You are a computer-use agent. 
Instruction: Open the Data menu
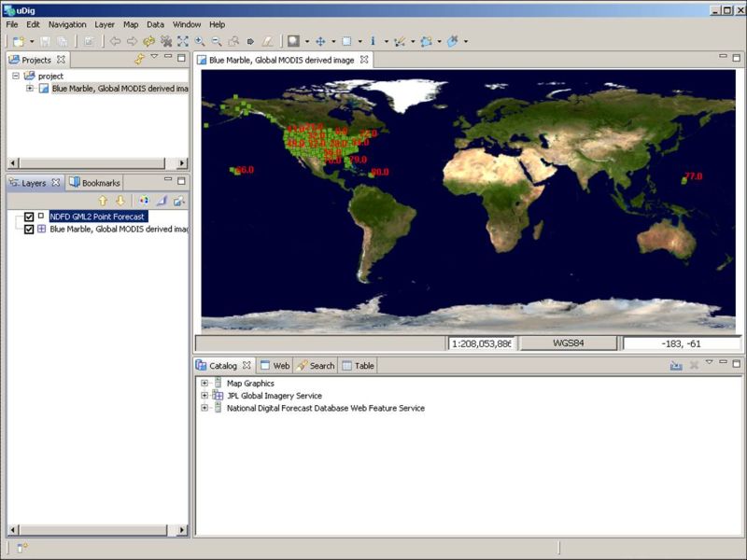(x=155, y=24)
